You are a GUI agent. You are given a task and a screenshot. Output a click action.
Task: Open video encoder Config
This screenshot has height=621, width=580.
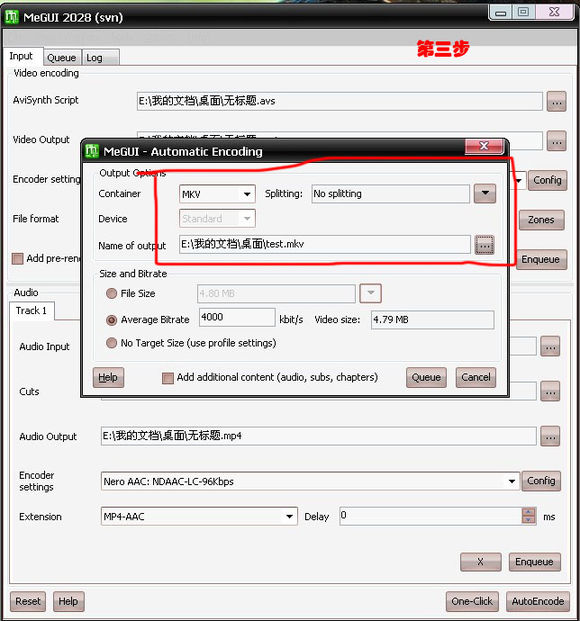click(x=547, y=180)
